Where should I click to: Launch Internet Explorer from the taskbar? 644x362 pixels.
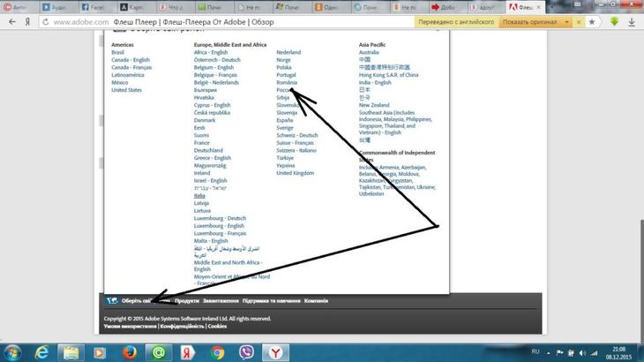41,352
